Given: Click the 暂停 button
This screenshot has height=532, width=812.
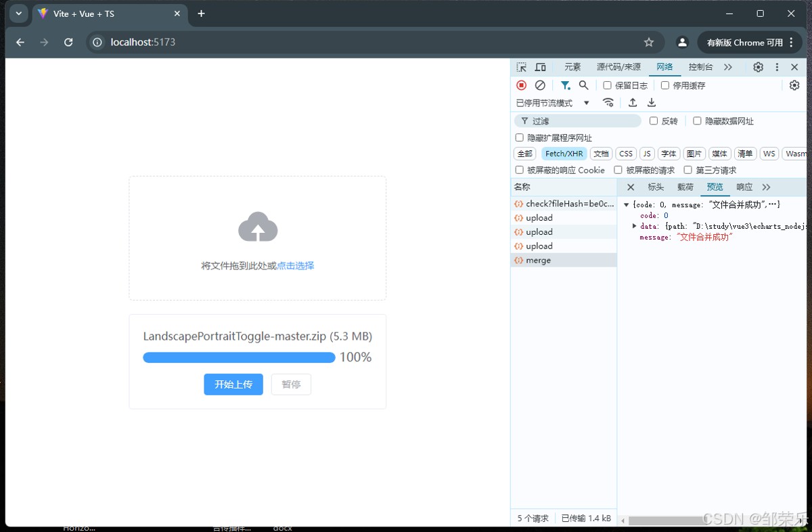Looking at the screenshot, I should (x=291, y=384).
